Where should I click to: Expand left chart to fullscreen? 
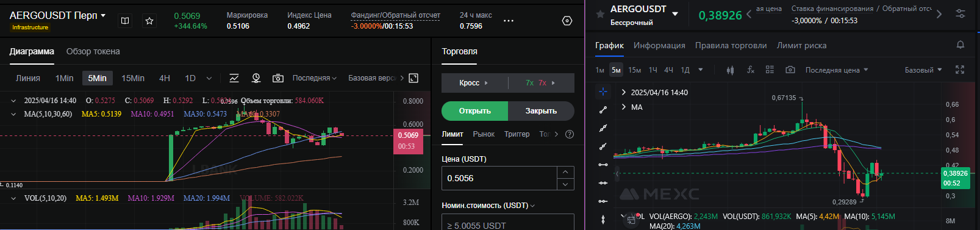pos(413,78)
